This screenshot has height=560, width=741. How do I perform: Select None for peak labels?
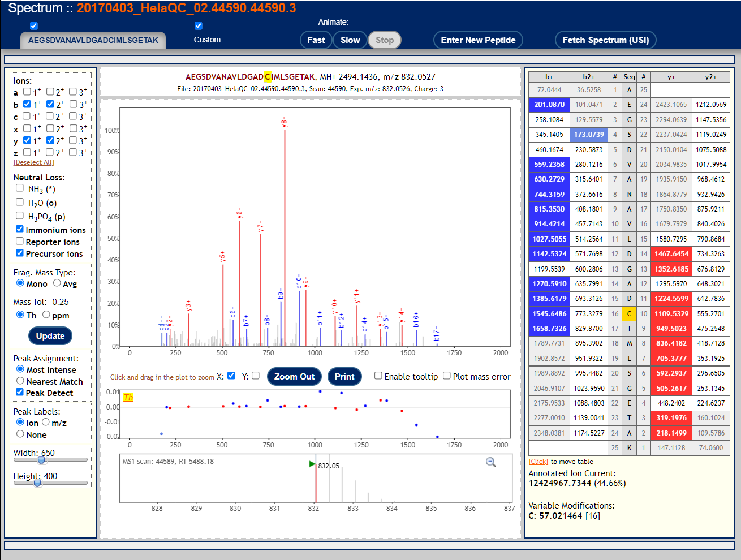point(20,434)
